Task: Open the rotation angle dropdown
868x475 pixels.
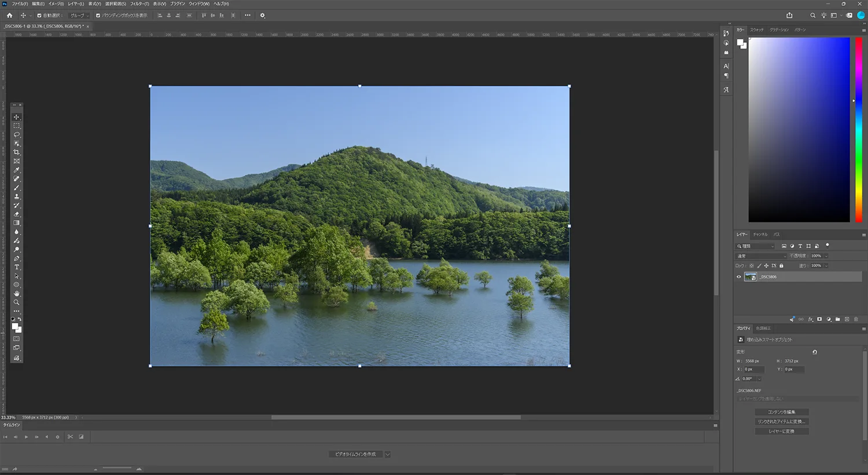Action: point(759,379)
